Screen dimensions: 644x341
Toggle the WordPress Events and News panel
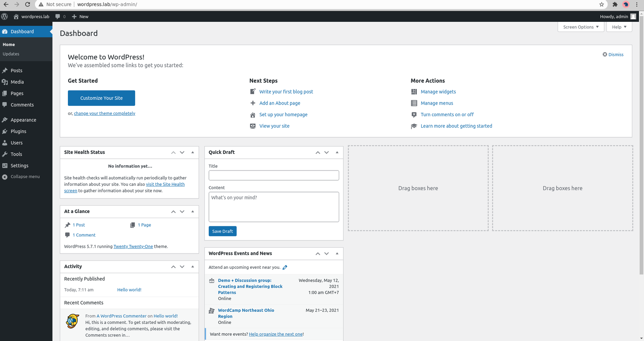pyautogui.click(x=337, y=254)
